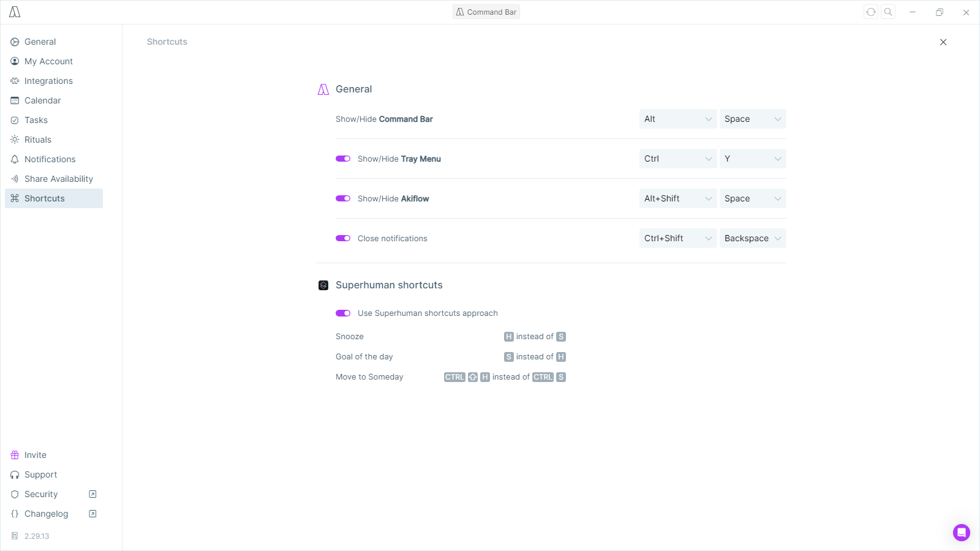
Task: Open the General settings section
Action: [x=54, y=42]
